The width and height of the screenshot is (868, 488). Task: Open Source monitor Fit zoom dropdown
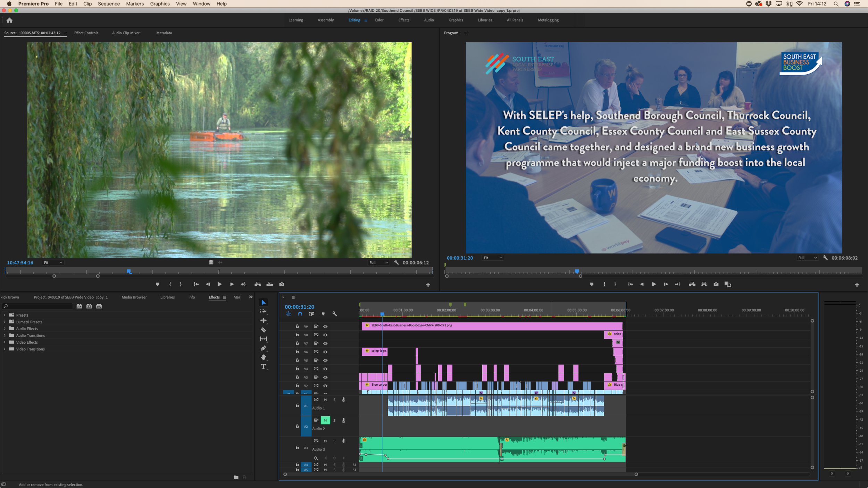53,263
